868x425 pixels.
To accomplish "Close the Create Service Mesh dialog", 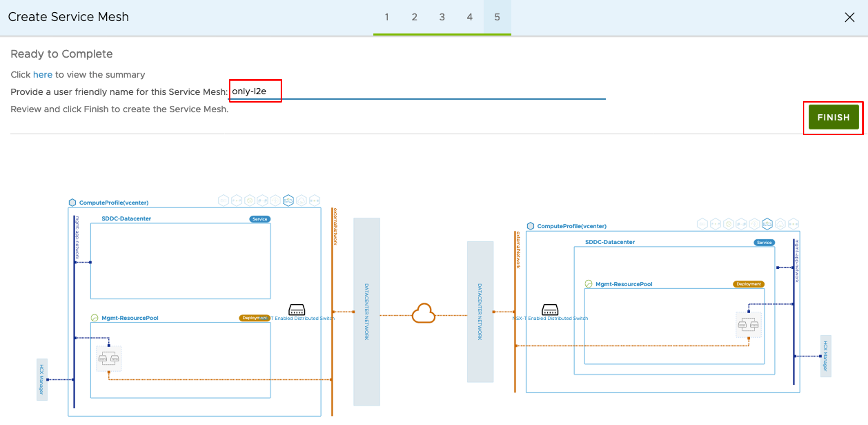I will coord(850,17).
